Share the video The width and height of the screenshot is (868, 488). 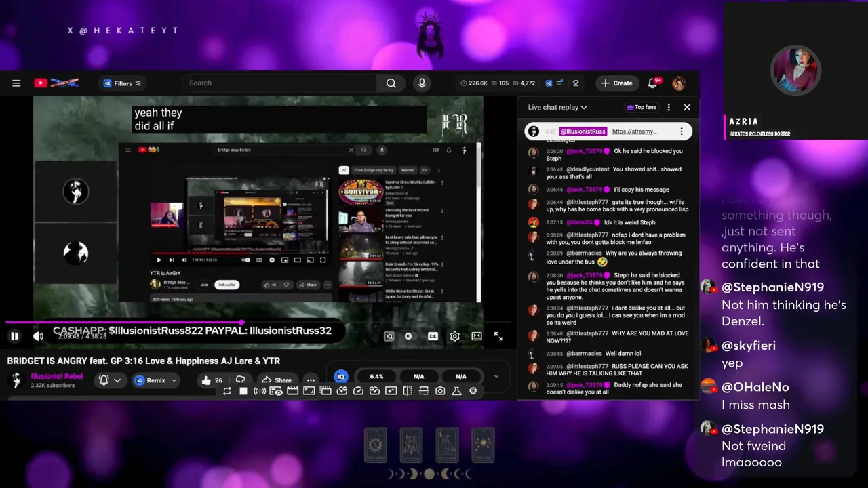(x=277, y=380)
